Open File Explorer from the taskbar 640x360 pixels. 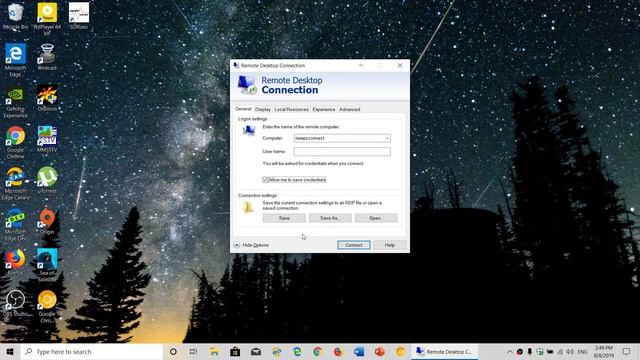click(214, 351)
